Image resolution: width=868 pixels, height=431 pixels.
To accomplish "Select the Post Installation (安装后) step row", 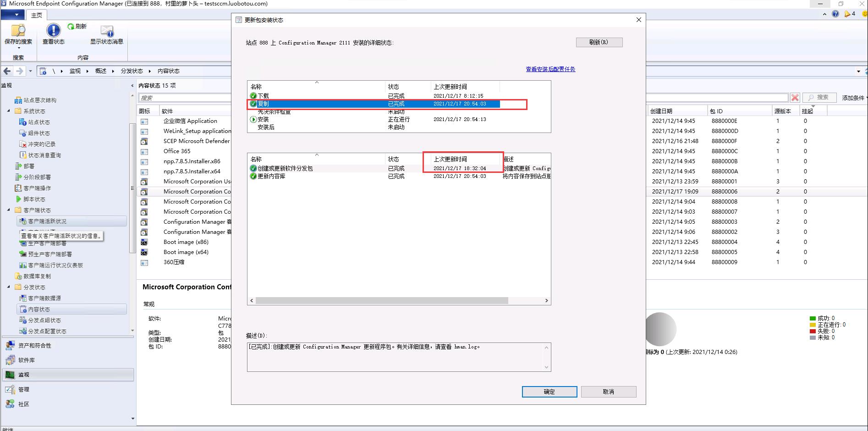I will click(x=374, y=127).
